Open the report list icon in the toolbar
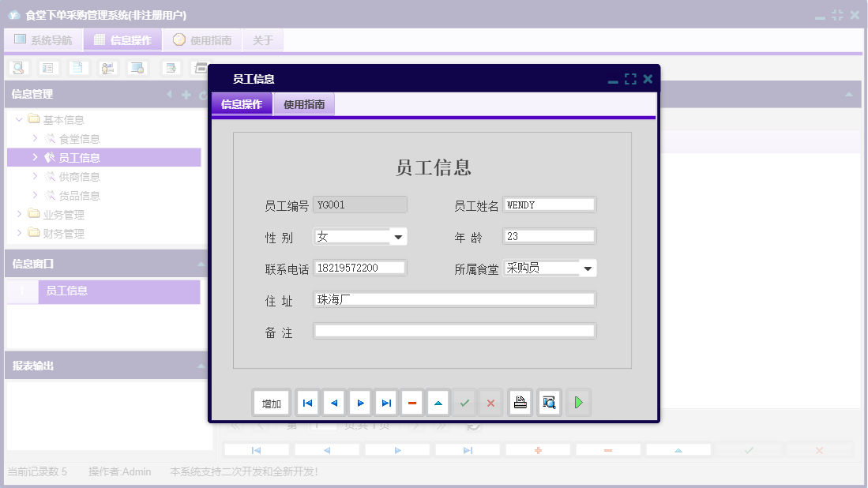The width and height of the screenshot is (868, 488). click(x=48, y=68)
